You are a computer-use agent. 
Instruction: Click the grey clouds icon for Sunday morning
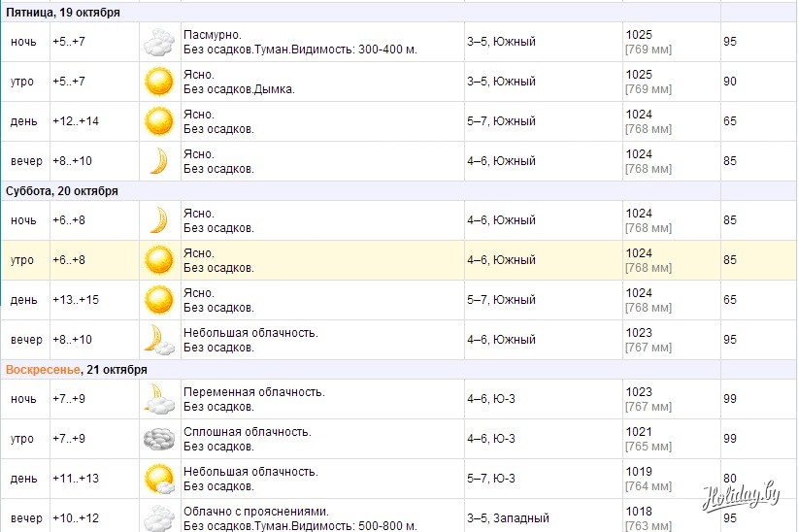(x=158, y=439)
